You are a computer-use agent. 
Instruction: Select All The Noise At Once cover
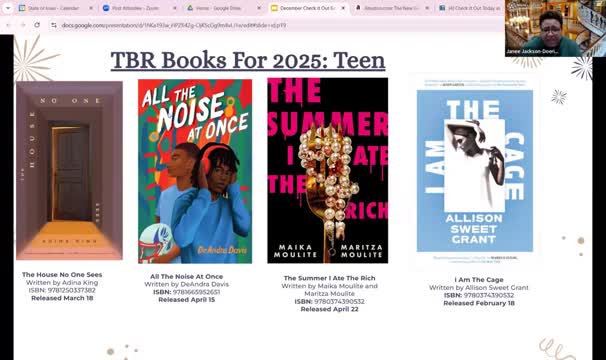click(x=195, y=171)
